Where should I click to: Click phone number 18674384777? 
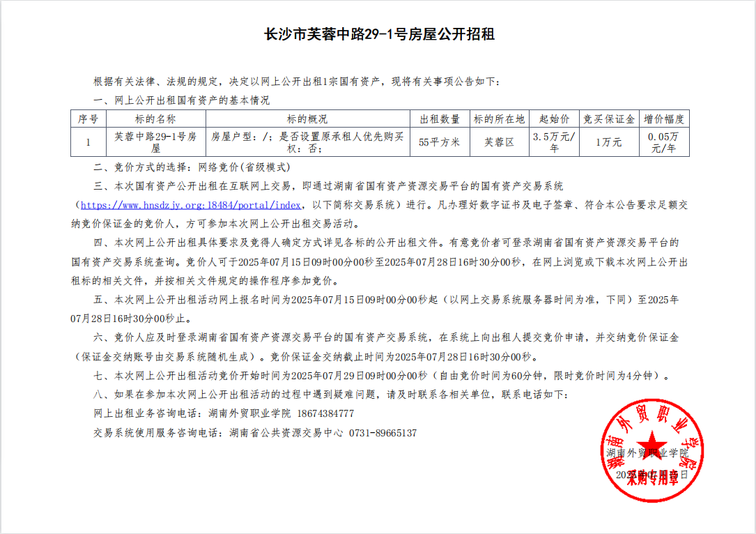point(325,413)
